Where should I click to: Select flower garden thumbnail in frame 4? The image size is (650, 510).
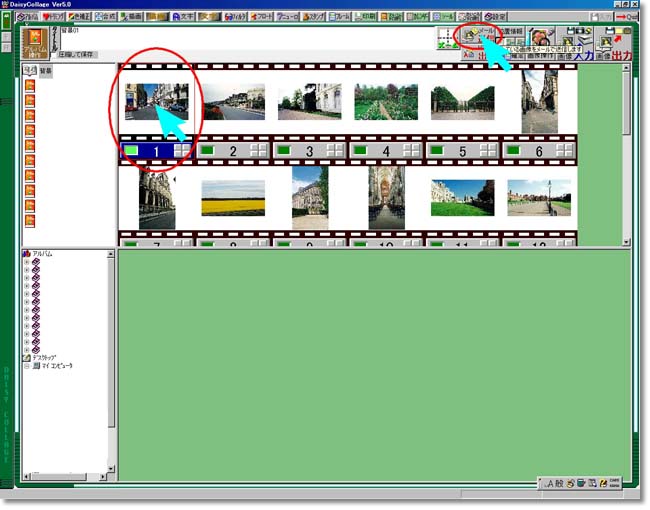click(x=386, y=102)
